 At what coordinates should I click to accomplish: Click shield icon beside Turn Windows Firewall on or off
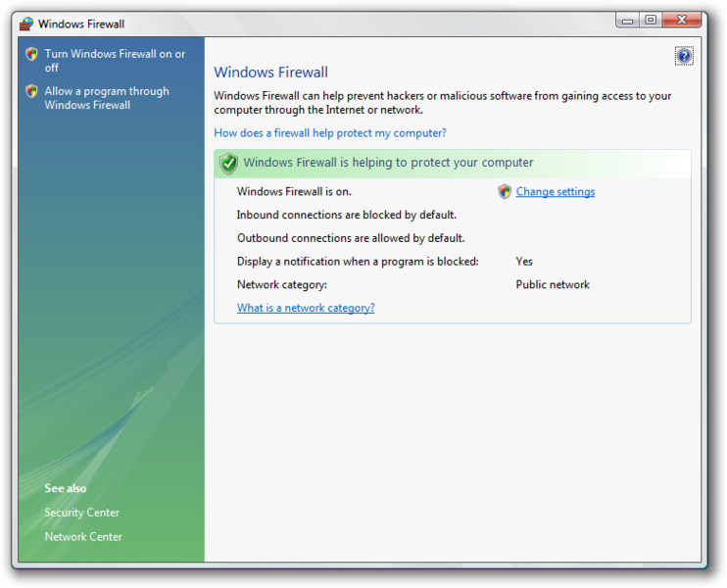click(x=31, y=54)
